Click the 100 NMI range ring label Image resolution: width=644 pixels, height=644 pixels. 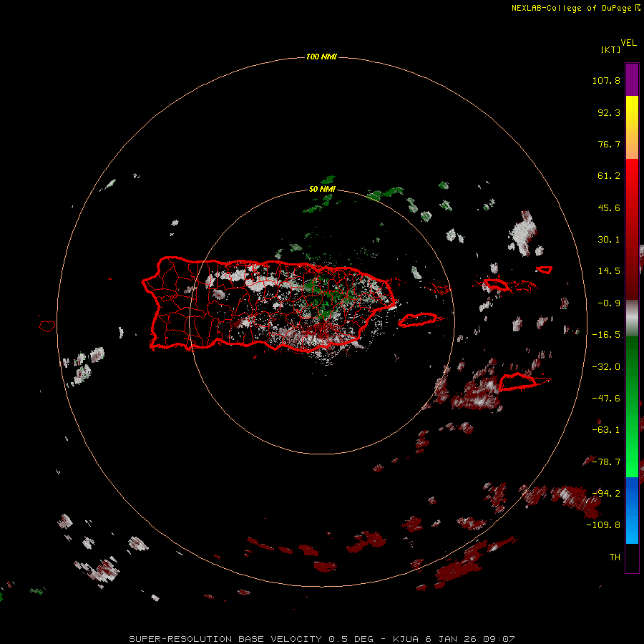click(x=321, y=57)
